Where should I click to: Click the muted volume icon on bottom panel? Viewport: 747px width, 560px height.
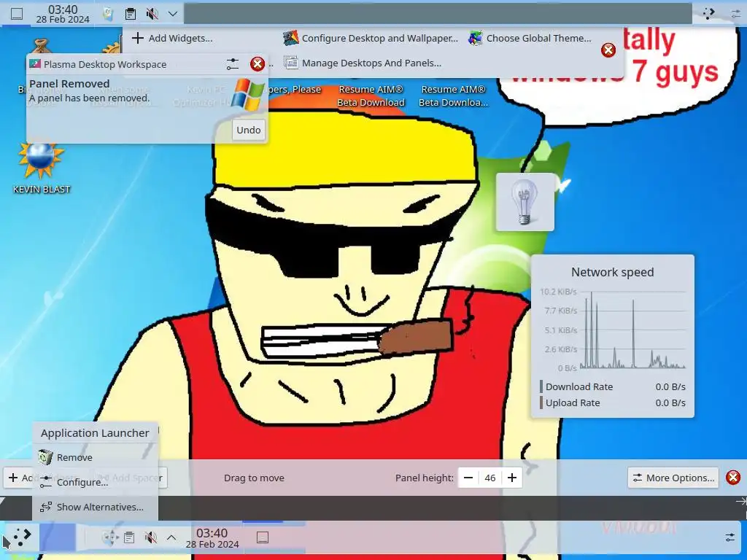click(x=150, y=537)
